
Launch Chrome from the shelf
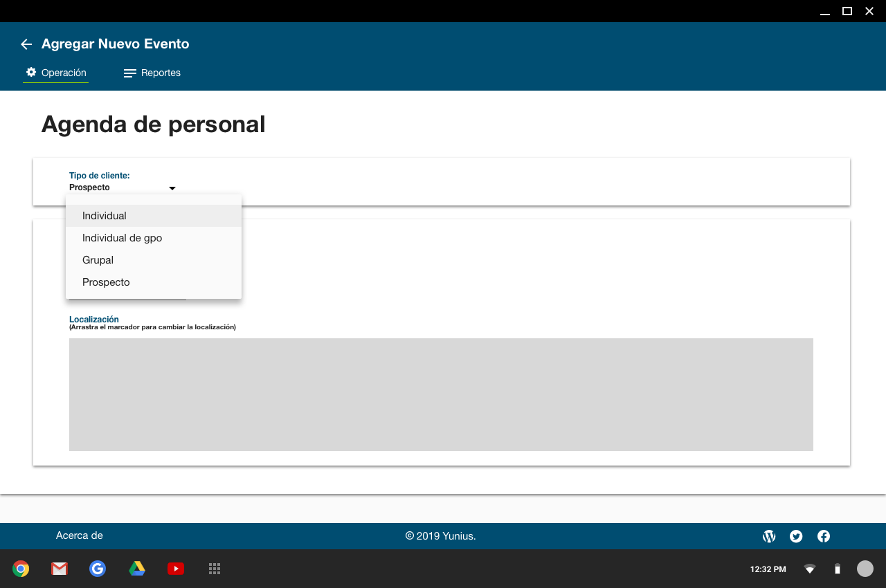(21, 569)
